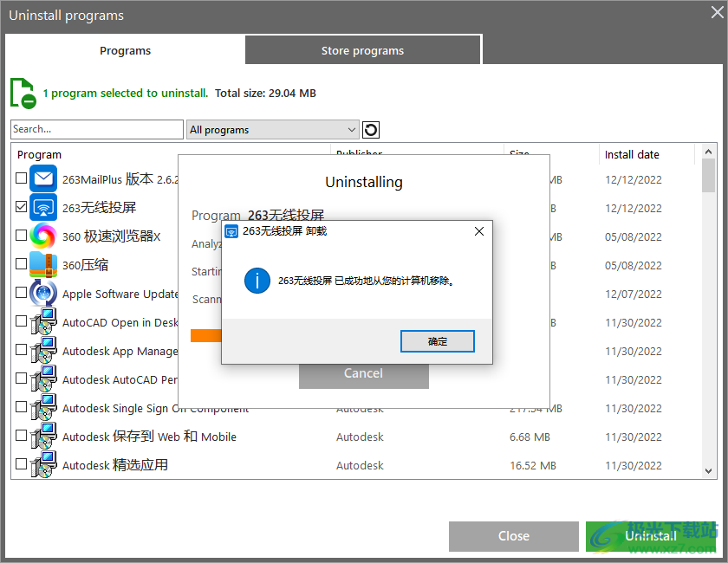Click the 12/07/2022 install date
Image resolution: width=728 pixels, height=563 pixels.
click(634, 294)
